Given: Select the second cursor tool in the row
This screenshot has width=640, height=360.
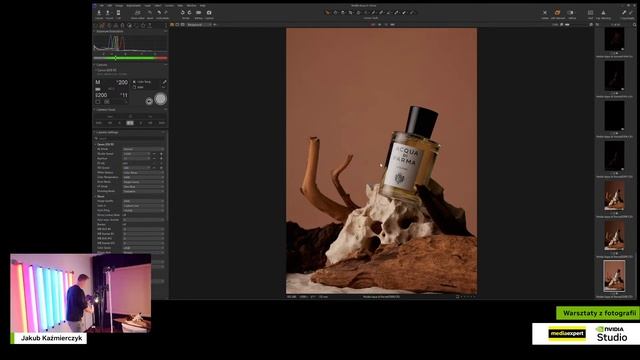Looking at the screenshot, I should coord(336,13).
